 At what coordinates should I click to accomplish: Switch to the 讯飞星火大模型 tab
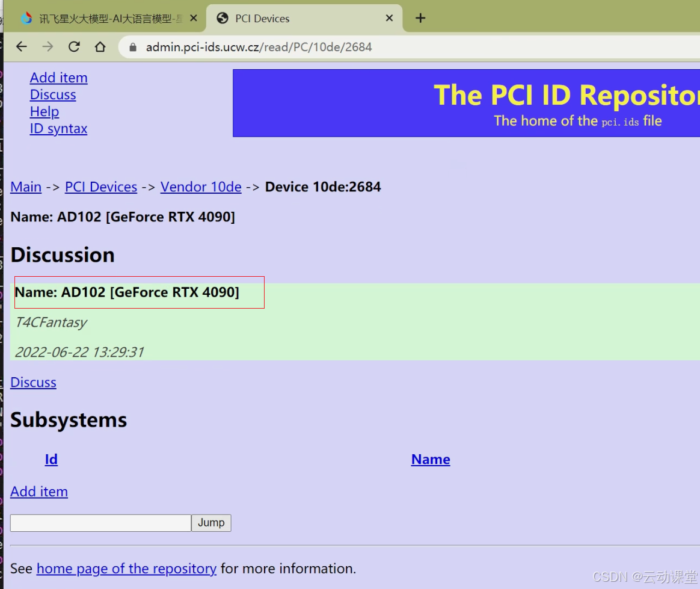pos(105,19)
